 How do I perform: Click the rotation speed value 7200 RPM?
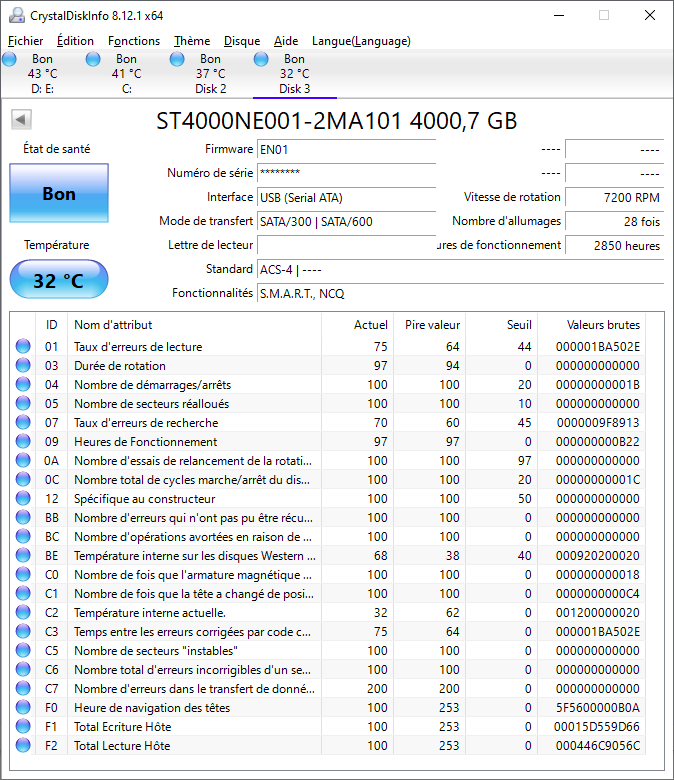pyautogui.click(x=615, y=197)
